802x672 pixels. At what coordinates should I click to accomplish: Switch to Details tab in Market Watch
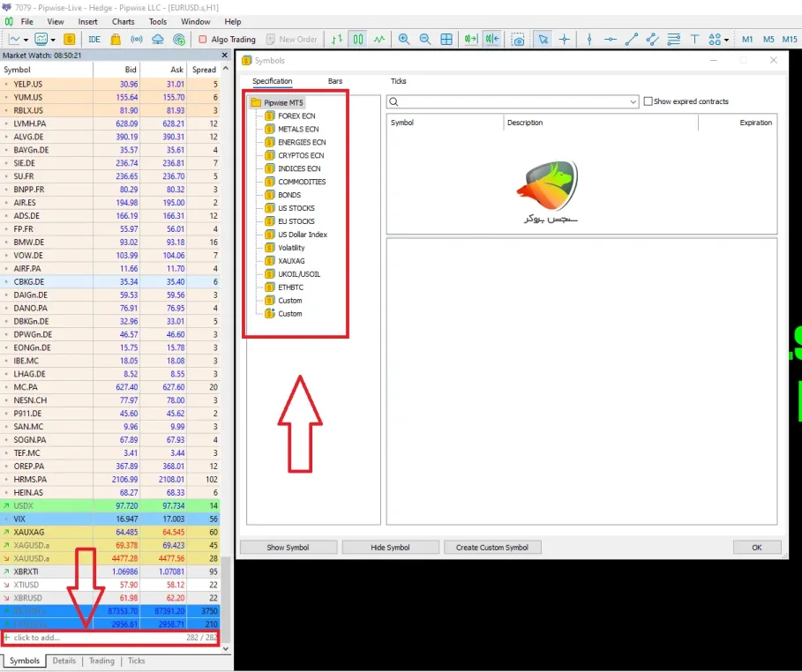pos(64,661)
